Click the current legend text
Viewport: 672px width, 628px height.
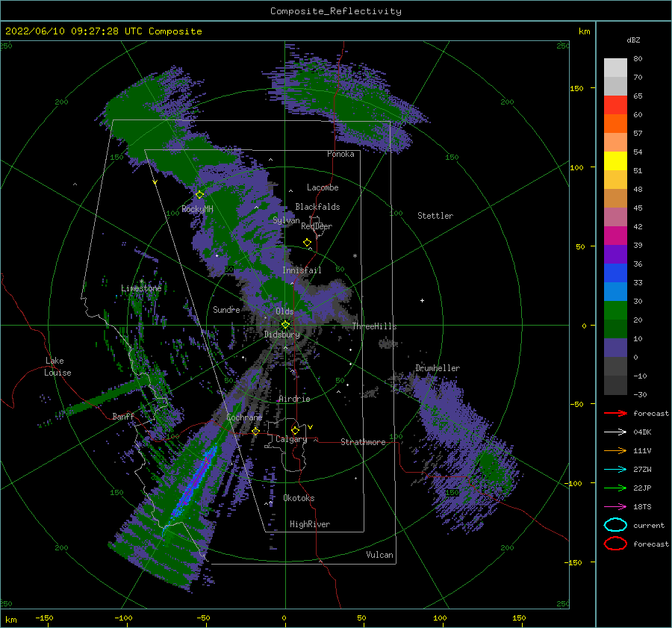pos(649,525)
